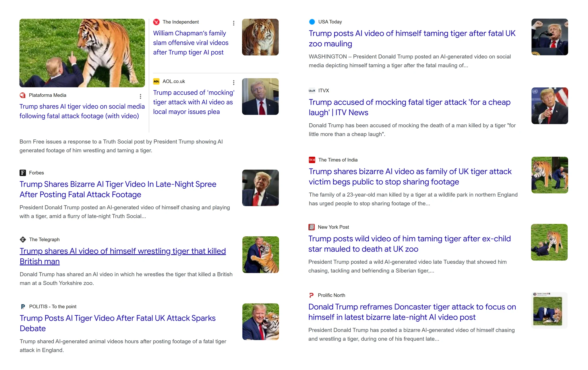
Task: Click Times of India article thumbnail
Action: coord(550,175)
